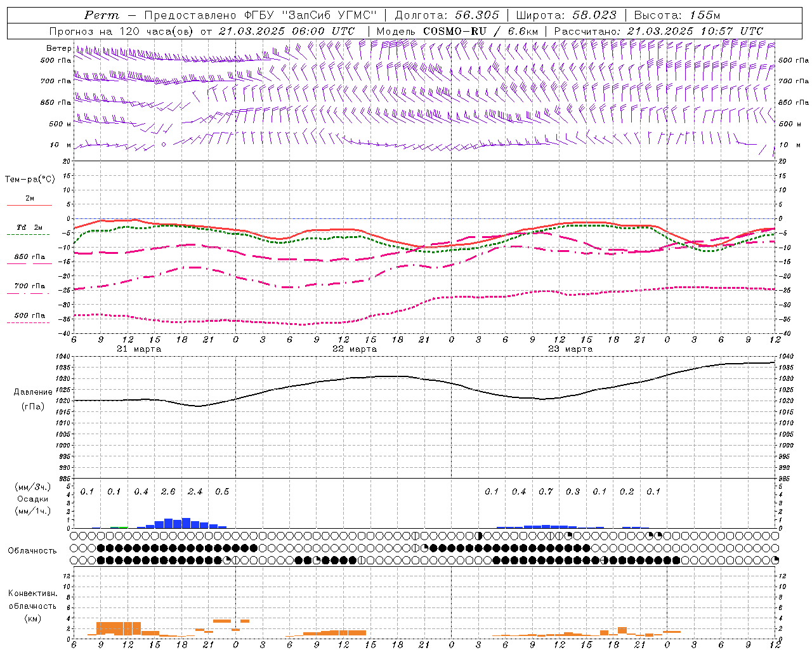This screenshot has width=812, height=650.
Task: Select the "Долгота: 56.305" header field
Action: [447, 15]
